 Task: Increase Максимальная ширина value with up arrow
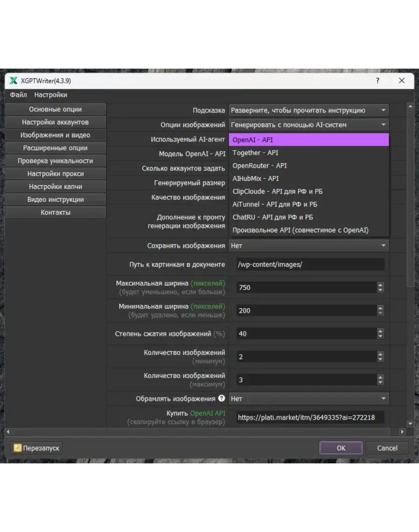click(380, 285)
